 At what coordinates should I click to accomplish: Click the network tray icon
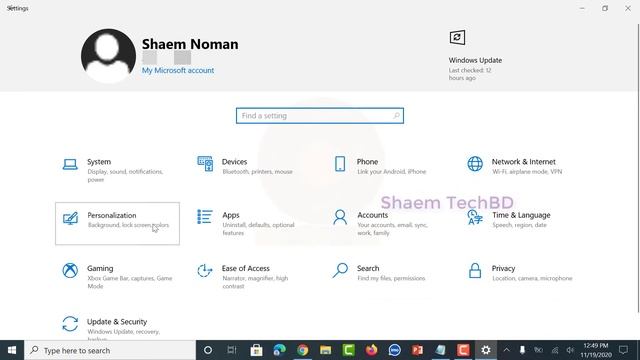coord(555,350)
